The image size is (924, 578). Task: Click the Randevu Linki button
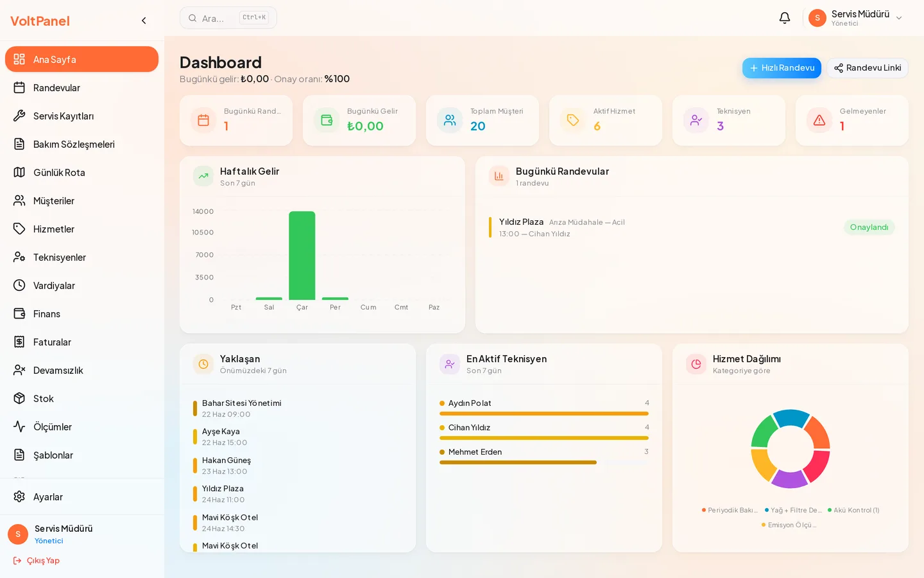tap(868, 68)
